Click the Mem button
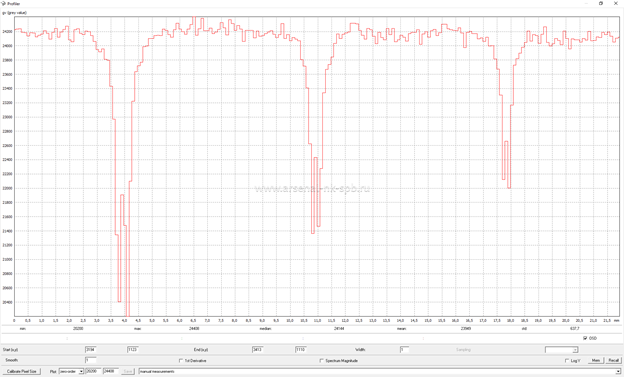The image size is (624, 377). (596, 360)
